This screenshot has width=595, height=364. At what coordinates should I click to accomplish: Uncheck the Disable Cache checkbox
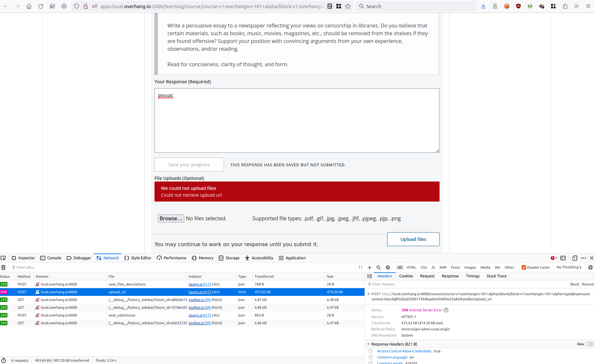tap(524, 267)
